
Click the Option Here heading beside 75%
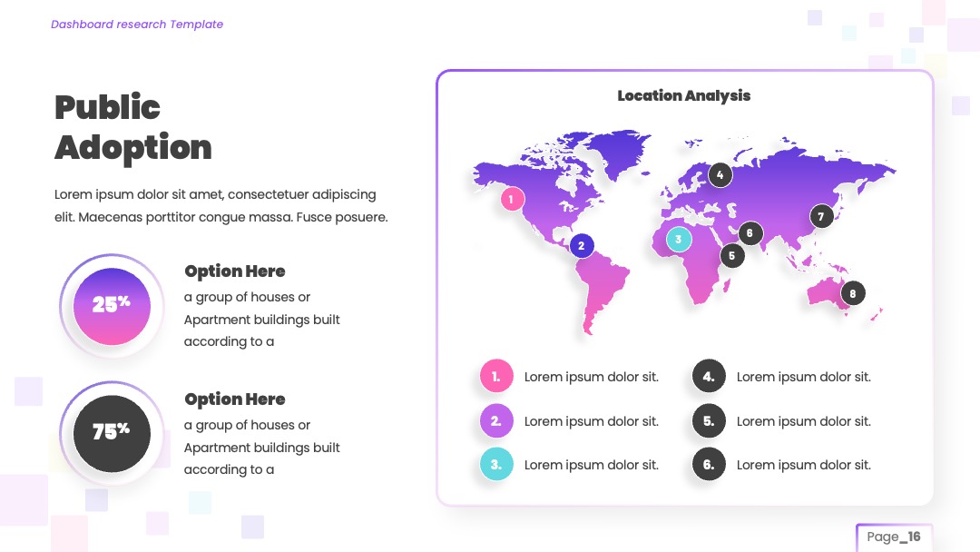(x=235, y=399)
